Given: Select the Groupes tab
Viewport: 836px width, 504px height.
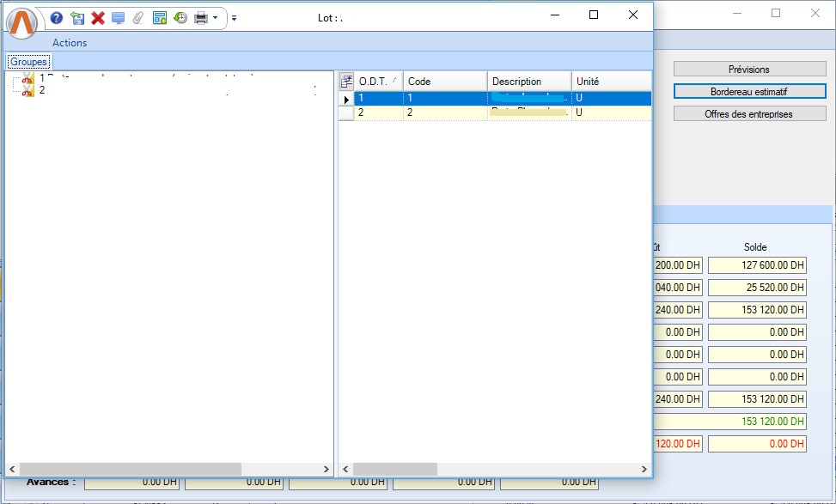Looking at the screenshot, I should coord(28,62).
